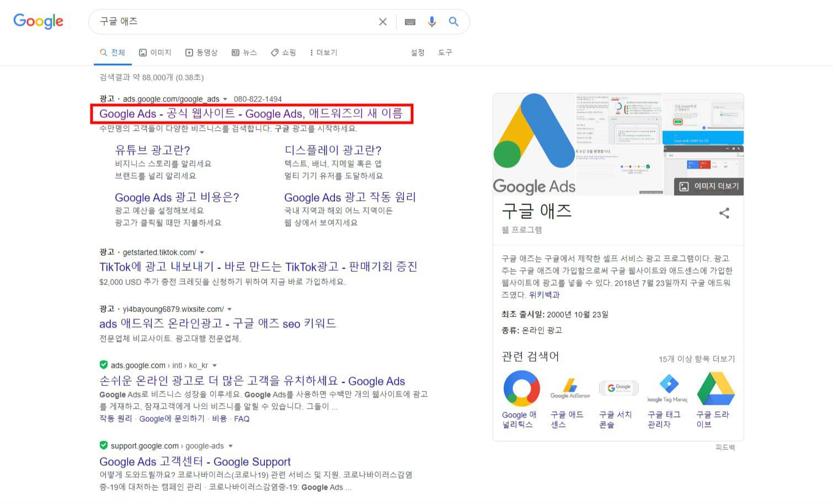The width and height of the screenshot is (833, 504).
Task: Select the 전체 search tab
Action: pyautogui.click(x=113, y=52)
